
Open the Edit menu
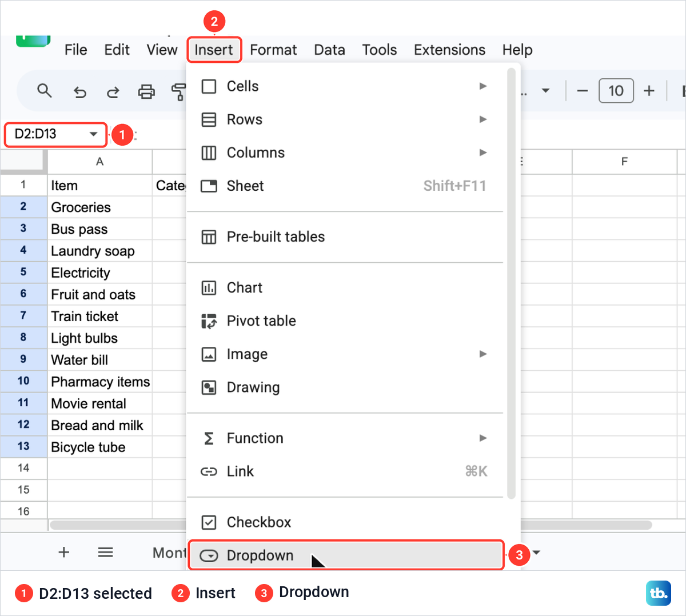pyautogui.click(x=117, y=50)
